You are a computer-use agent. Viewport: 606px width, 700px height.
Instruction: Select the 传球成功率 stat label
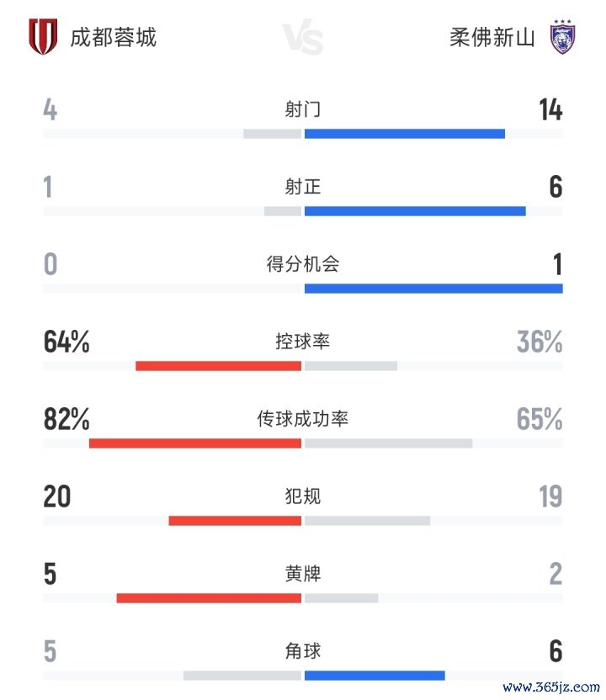pyautogui.click(x=302, y=419)
